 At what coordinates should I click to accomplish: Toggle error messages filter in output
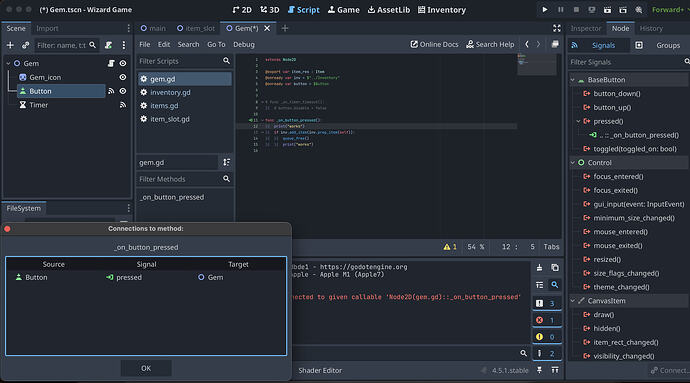pos(547,320)
